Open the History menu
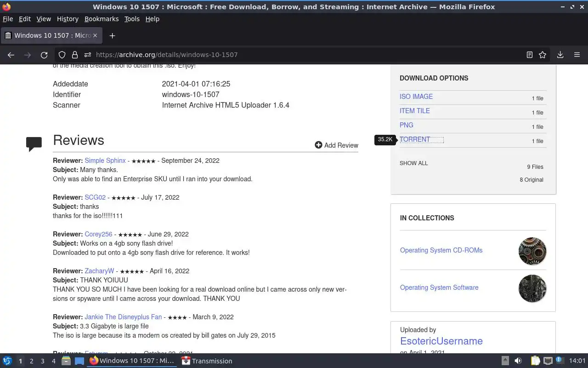Image resolution: width=588 pixels, height=368 pixels. pos(68,19)
